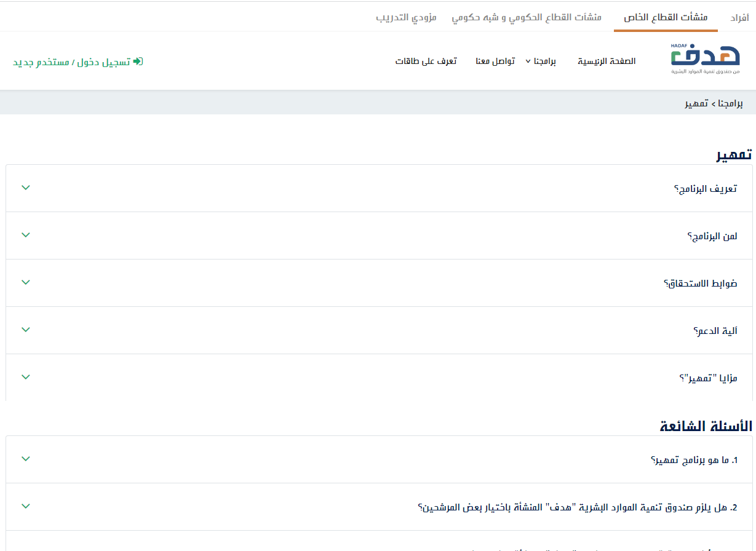The height and width of the screenshot is (551, 756).
Task: Click the الأسئلة الشائعة section heading
Action: click(x=706, y=426)
